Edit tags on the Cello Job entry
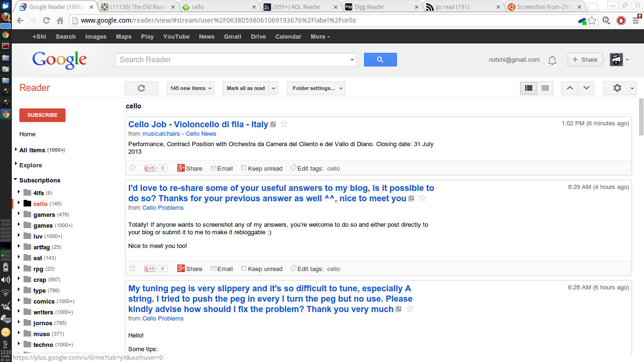 pyautogui.click(x=307, y=168)
